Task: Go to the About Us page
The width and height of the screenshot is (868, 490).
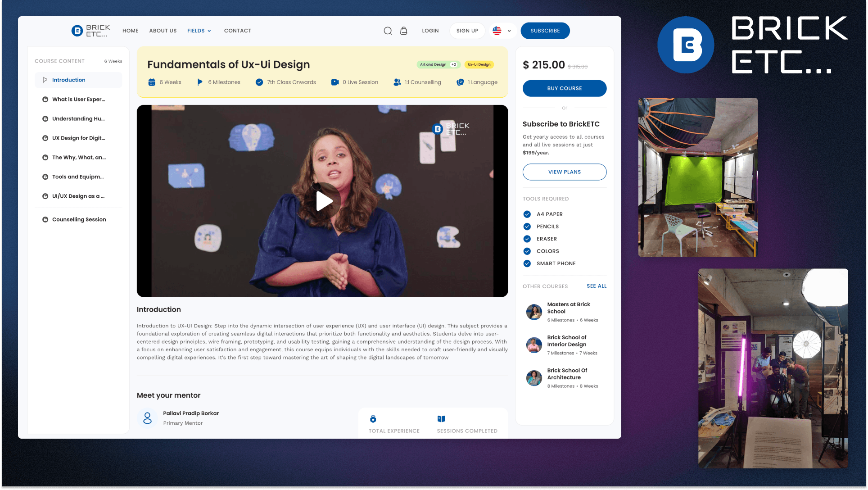Action: pyautogui.click(x=163, y=31)
